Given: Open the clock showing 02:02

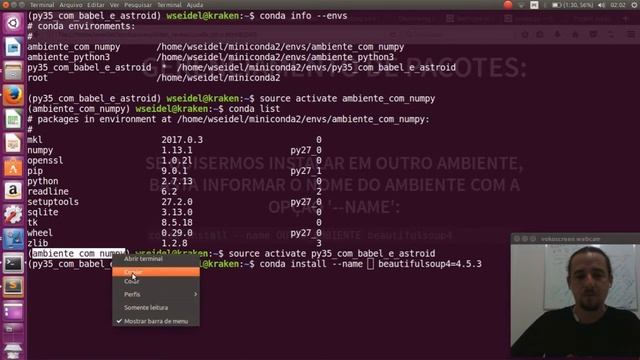Looking at the screenshot, I should point(618,5).
